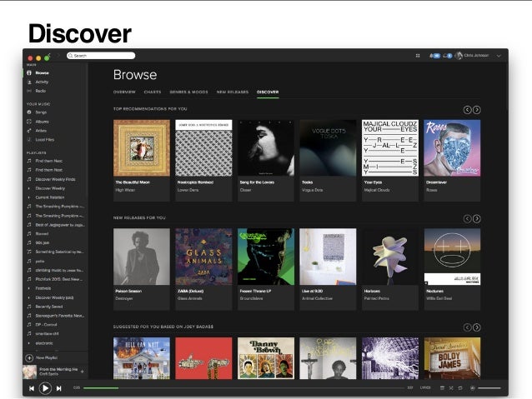The width and height of the screenshot is (532, 399).
Task: Open the inbox badge in top bar
Action: pos(448,56)
